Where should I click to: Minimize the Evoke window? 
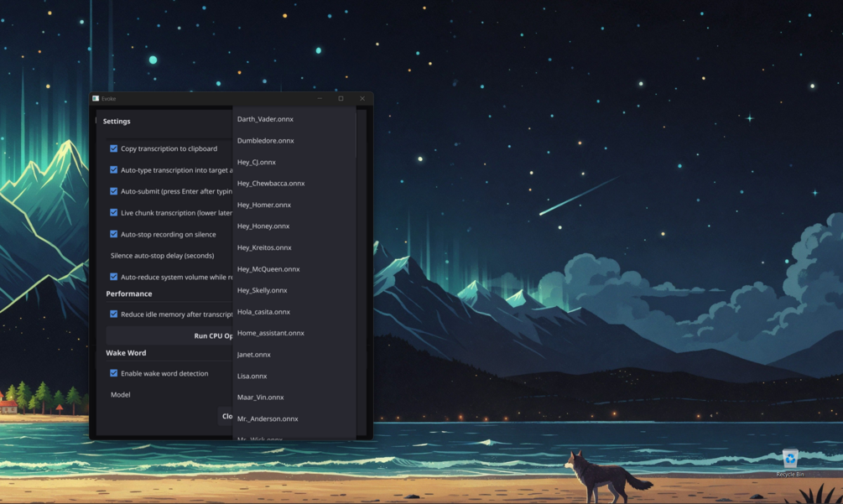click(x=320, y=98)
